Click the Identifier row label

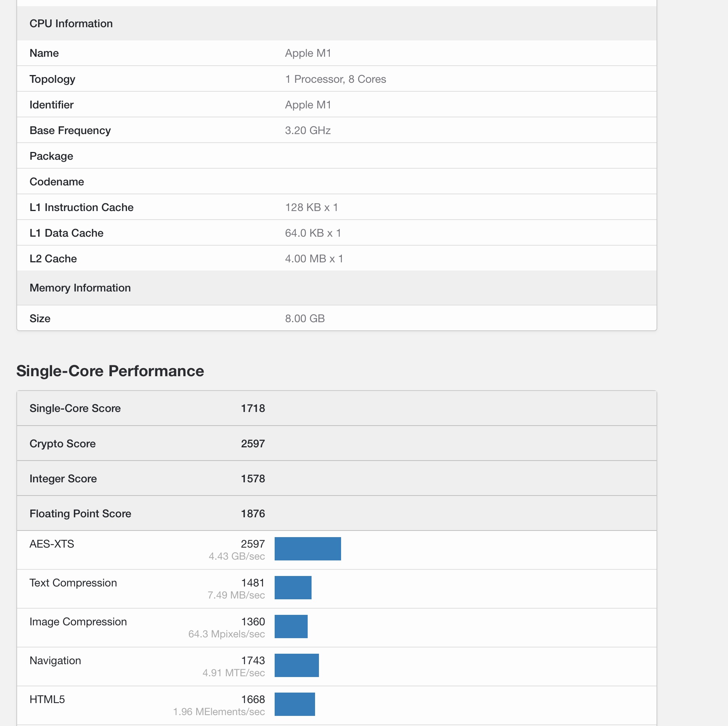(52, 105)
